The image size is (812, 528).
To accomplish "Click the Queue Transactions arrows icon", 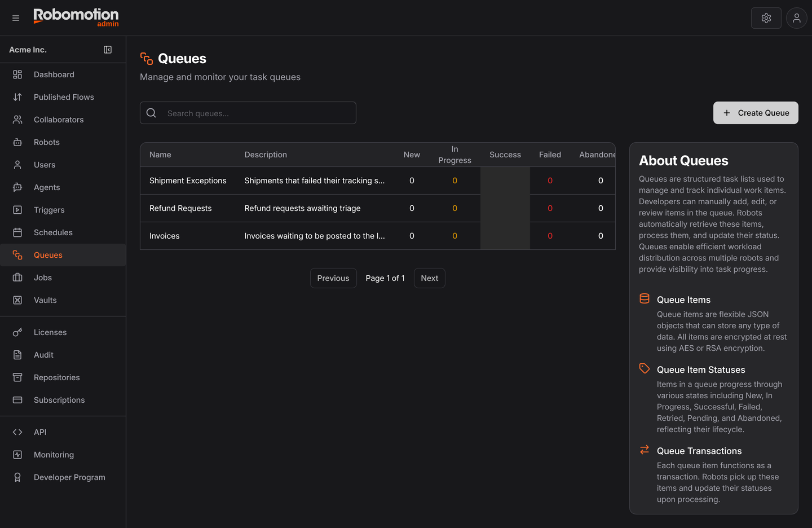I will pyautogui.click(x=645, y=450).
